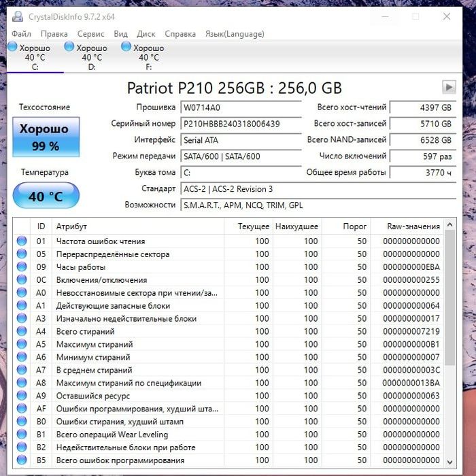476x476 pixels.
Task: Click the Raw-значения column header
Action: [407, 226]
